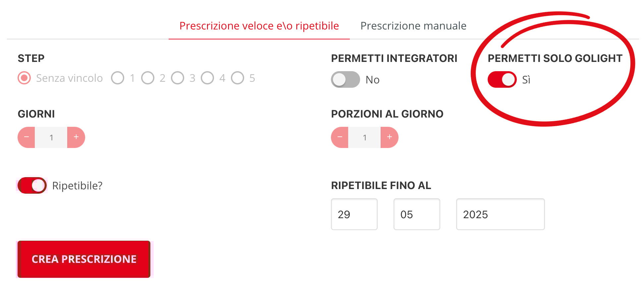Decrease the Giorni value with minus
The height and width of the screenshot is (294, 644).
(27, 137)
